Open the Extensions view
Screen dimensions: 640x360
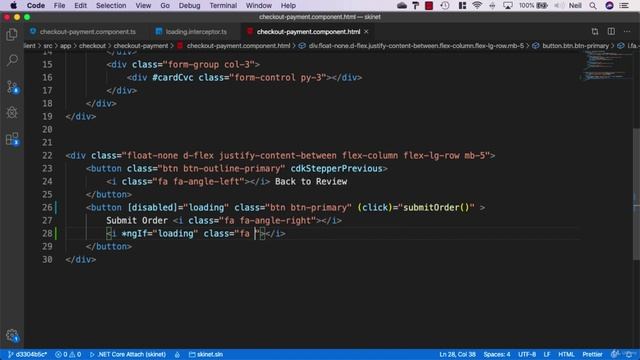click(12, 139)
